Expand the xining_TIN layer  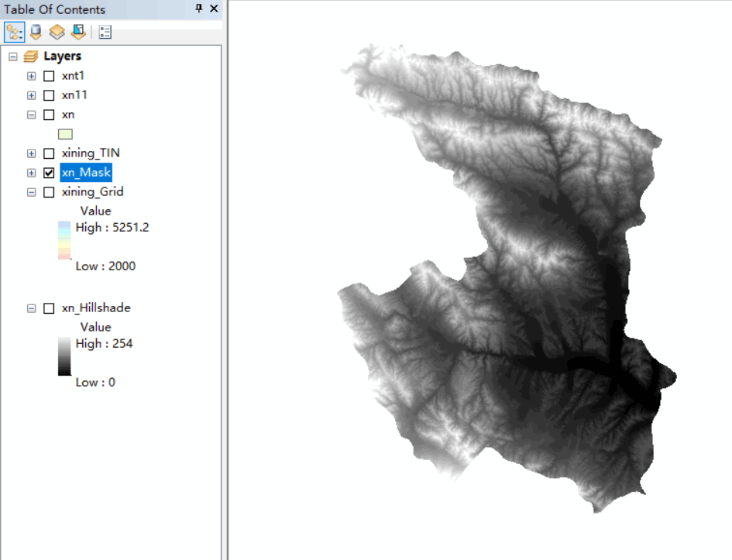[x=31, y=153]
